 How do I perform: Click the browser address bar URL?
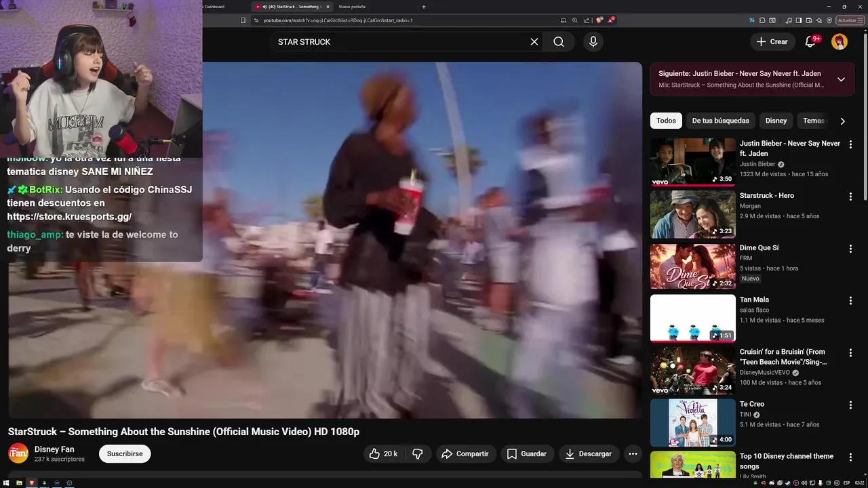click(338, 20)
